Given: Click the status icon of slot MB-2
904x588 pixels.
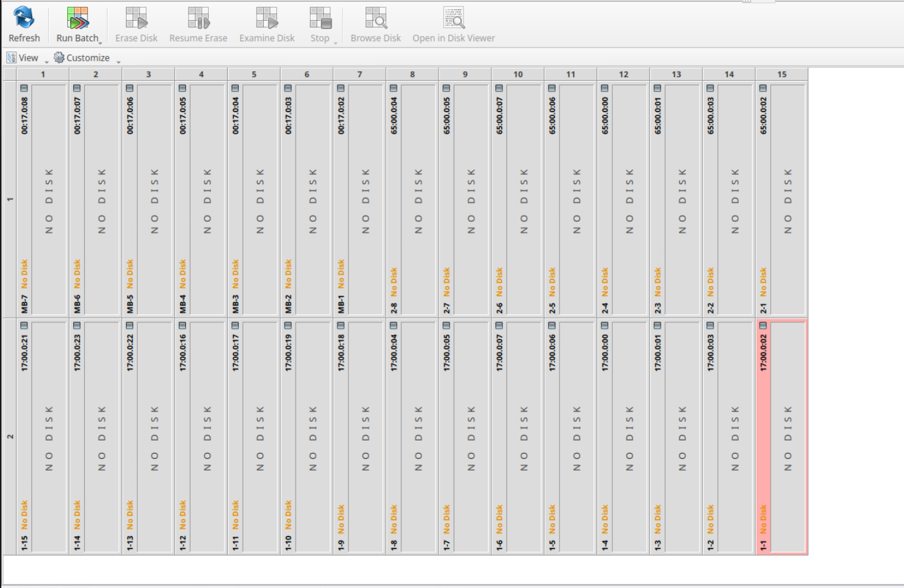Looking at the screenshot, I should click(x=288, y=88).
